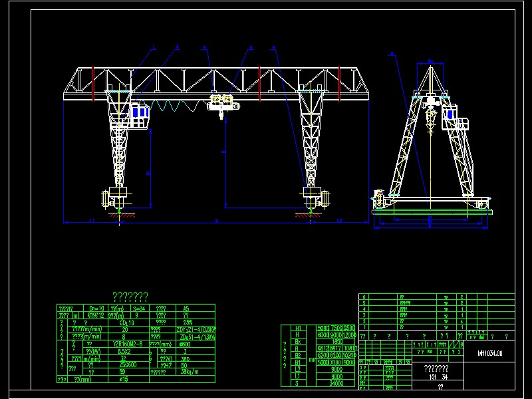Click the CD₁10 hoist model cell
532x399 pixels.
pyautogui.click(x=127, y=323)
